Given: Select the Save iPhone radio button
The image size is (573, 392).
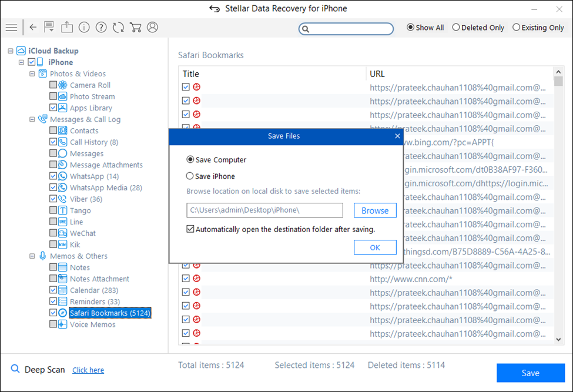Looking at the screenshot, I should (190, 176).
